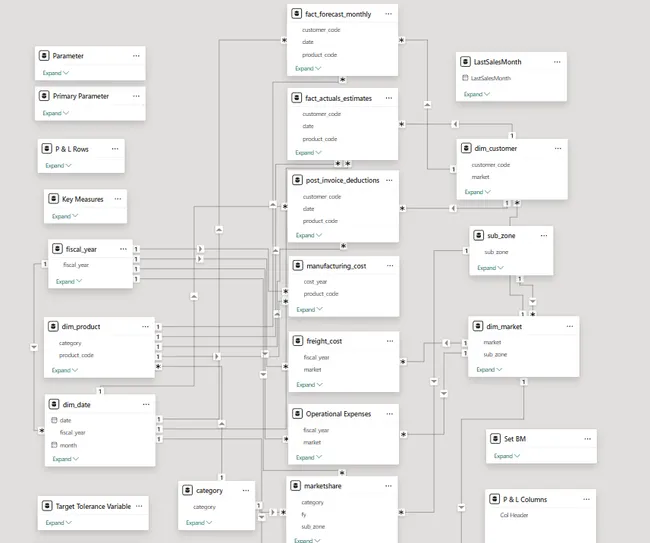The image size is (650, 543).
Task: Click the manufacturing_cost table icon
Action: click(298, 265)
